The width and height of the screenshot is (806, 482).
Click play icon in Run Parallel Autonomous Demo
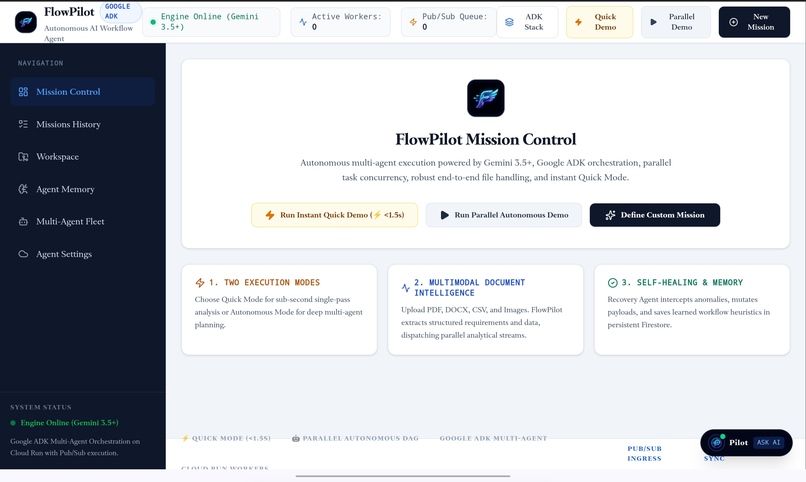coord(445,215)
